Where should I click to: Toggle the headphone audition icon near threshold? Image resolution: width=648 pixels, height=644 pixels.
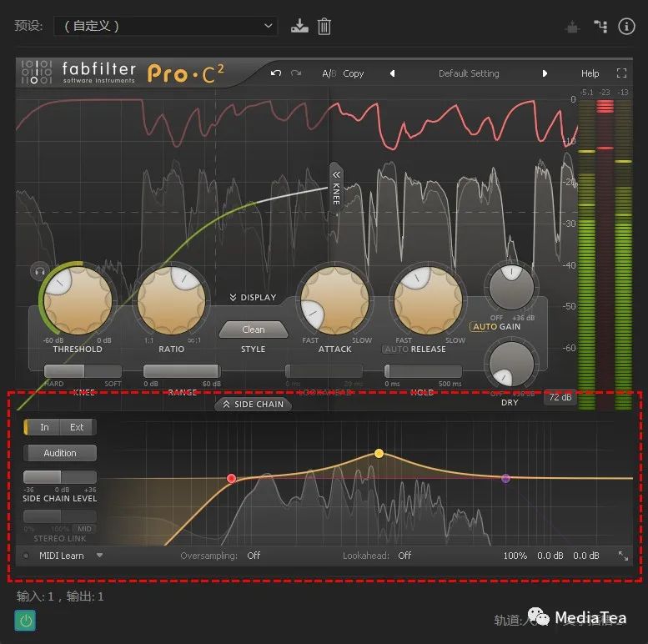pyautogui.click(x=40, y=272)
